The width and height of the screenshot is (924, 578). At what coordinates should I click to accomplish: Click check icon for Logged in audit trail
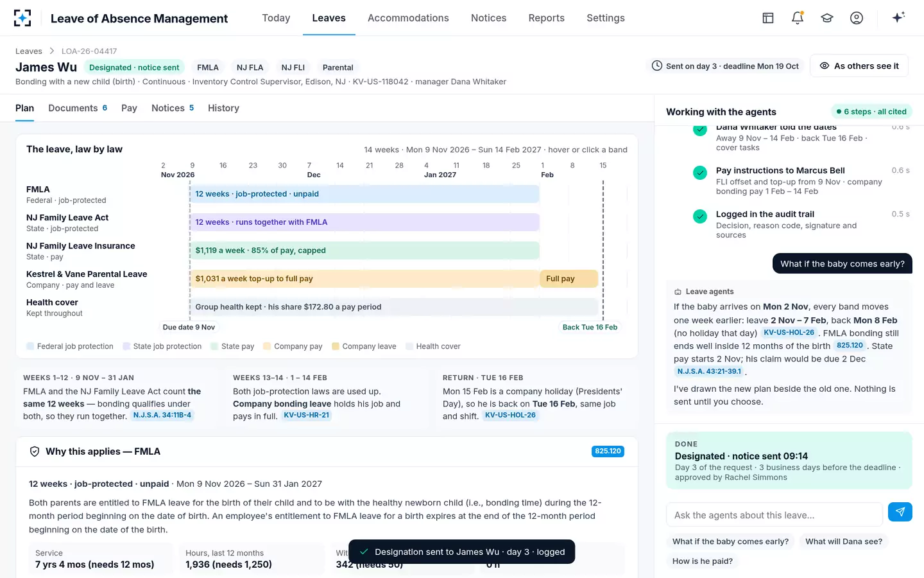click(x=700, y=216)
